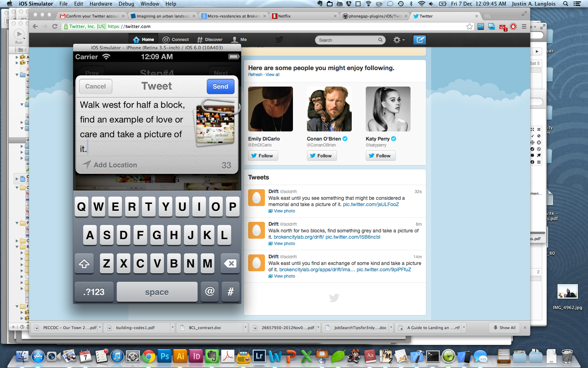This screenshot has height=368, width=588.
Task: Open dropdown for BCL_contract.doc download
Action: coord(245,328)
